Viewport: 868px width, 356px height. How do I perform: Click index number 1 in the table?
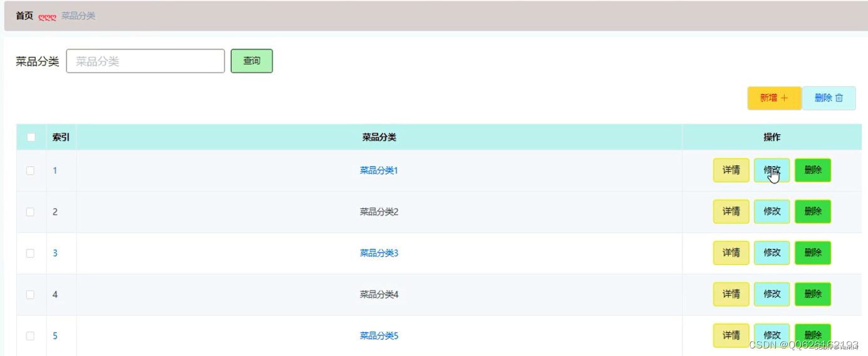55,170
